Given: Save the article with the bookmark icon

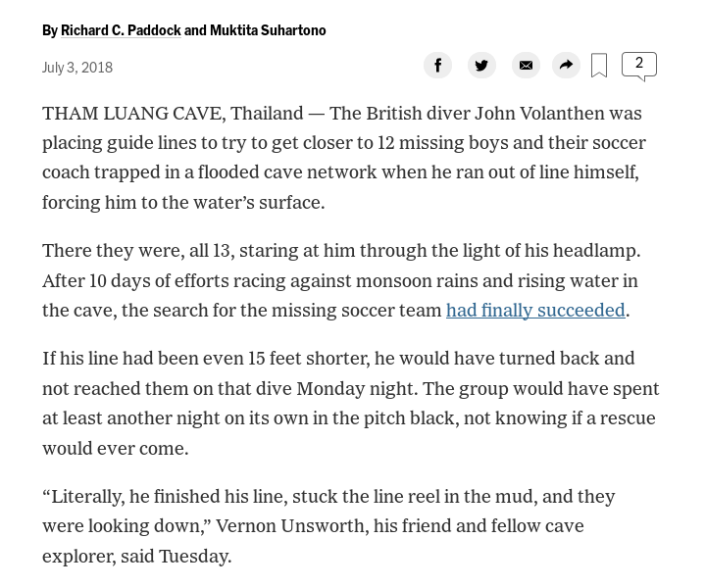Looking at the screenshot, I should click(599, 66).
